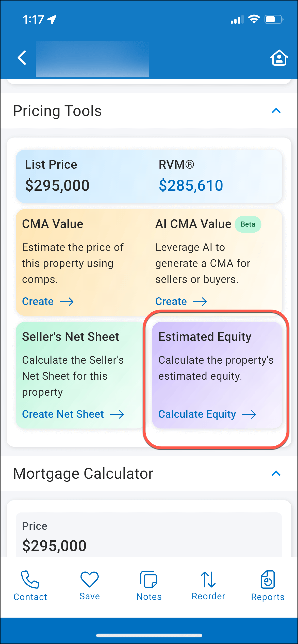Open the Notes icon

148,582
